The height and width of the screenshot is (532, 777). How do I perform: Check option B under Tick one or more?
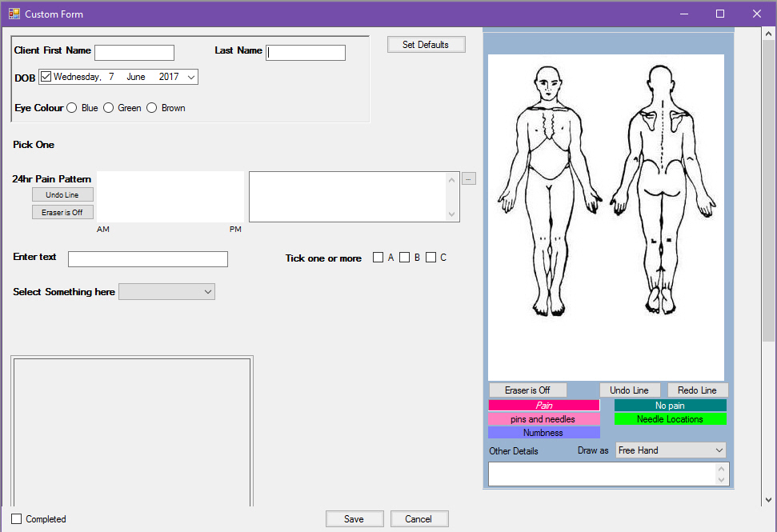405,258
